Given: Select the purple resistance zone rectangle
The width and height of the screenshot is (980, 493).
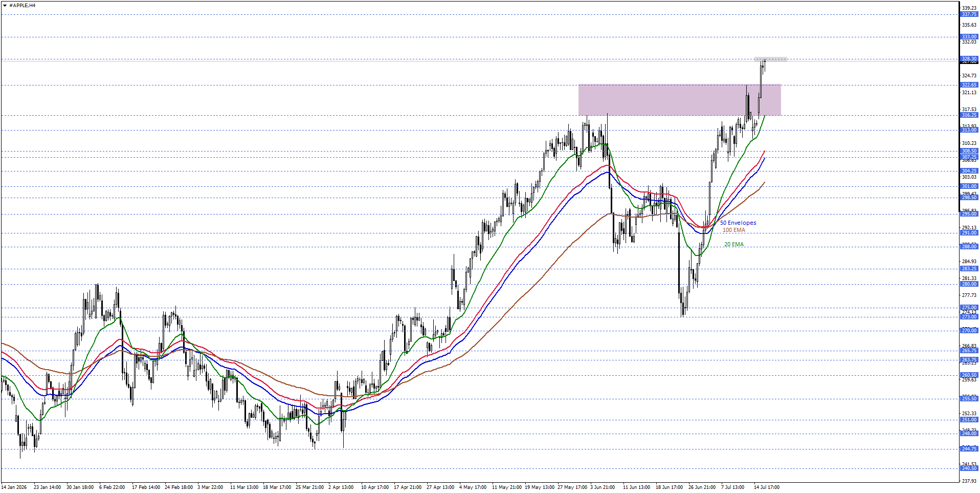Looking at the screenshot, I should (679, 100).
